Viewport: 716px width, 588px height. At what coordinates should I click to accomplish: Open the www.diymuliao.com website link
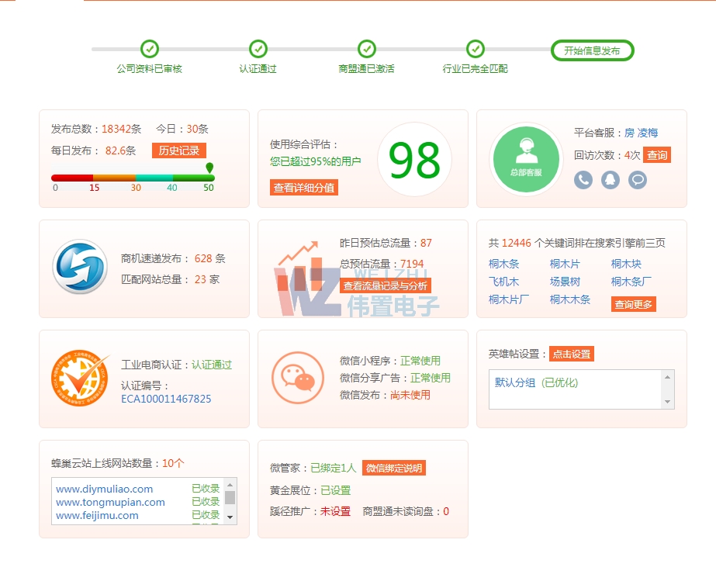click(105, 489)
